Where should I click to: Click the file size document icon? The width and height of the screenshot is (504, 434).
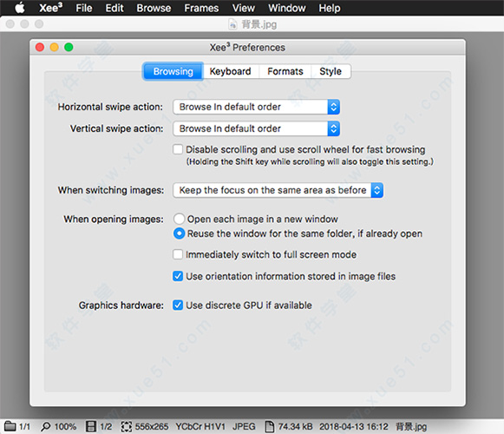click(270, 426)
